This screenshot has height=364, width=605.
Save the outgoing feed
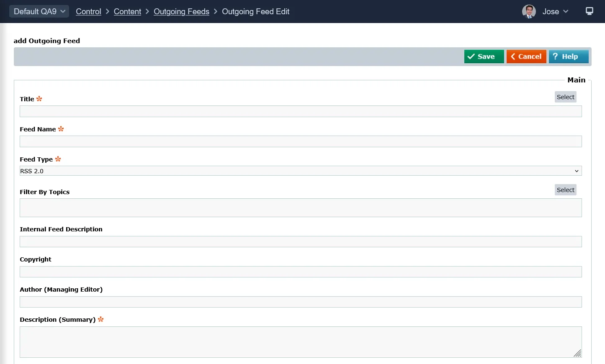point(484,56)
